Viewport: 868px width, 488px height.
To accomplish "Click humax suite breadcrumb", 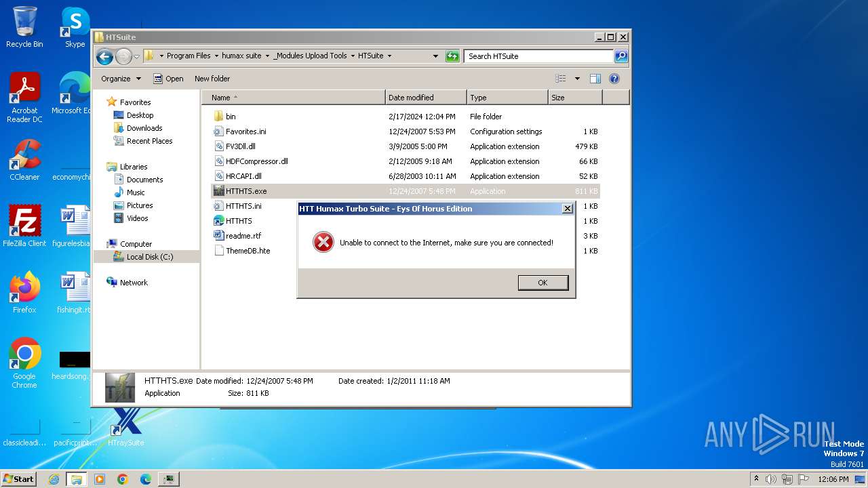I will coord(241,56).
